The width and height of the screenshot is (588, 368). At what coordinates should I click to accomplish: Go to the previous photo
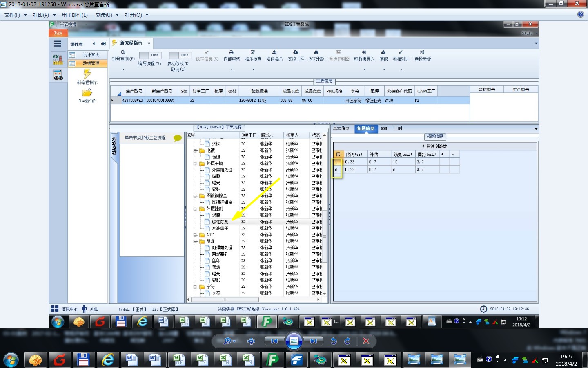[274, 341]
